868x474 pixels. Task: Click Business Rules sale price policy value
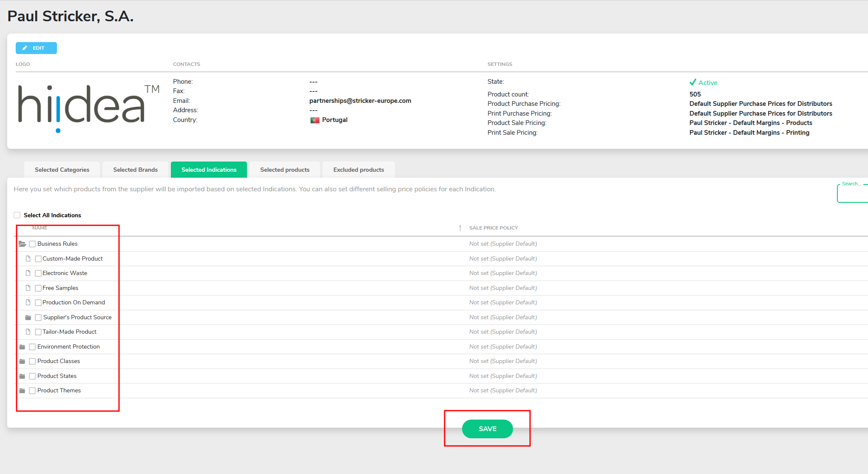pyautogui.click(x=503, y=244)
